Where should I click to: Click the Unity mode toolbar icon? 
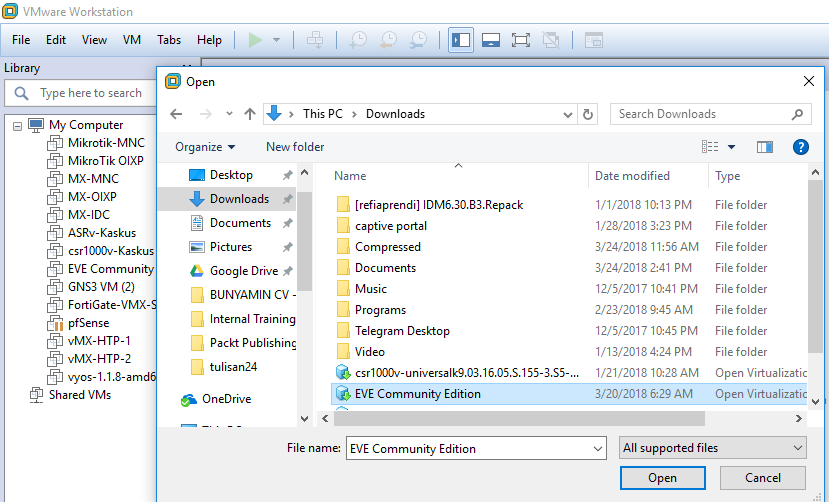click(x=551, y=40)
